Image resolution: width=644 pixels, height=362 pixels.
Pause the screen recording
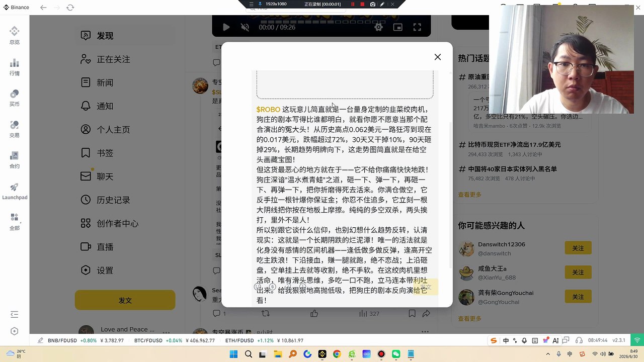353,4
